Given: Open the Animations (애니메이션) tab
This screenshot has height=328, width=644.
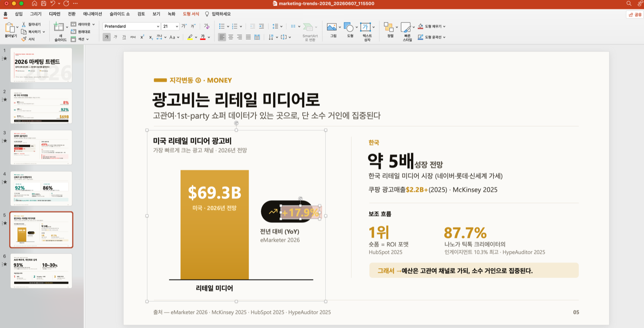Looking at the screenshot, I should click(93, 14).
